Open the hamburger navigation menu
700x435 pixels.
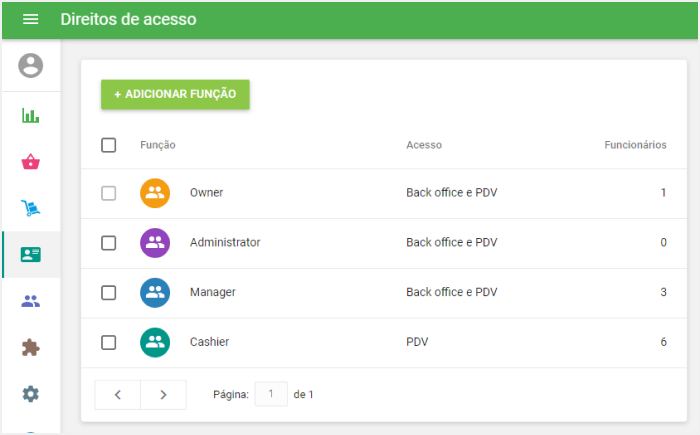(x=30, y=19)
